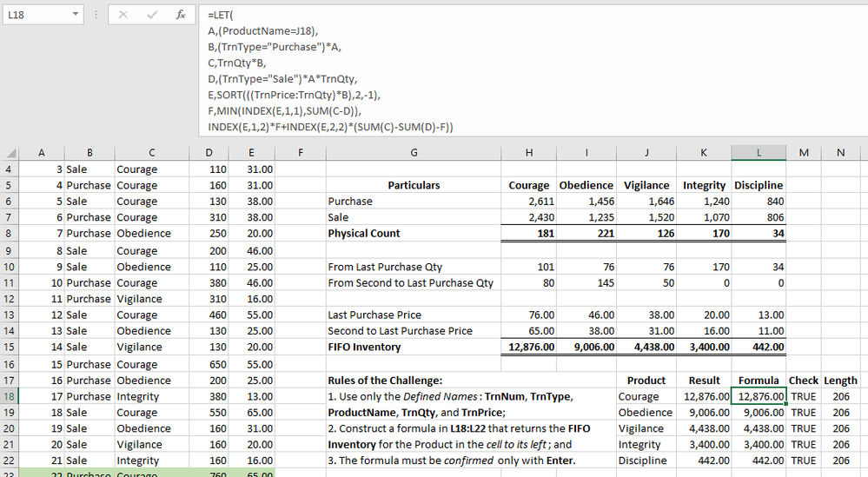Image resolution: width=868 pixels, height=477 pixels.
Task: Click the Select All corner triangle
Action: 10,153
